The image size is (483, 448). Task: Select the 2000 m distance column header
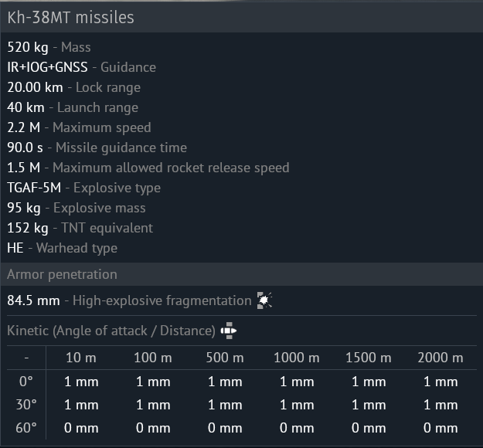440,358
